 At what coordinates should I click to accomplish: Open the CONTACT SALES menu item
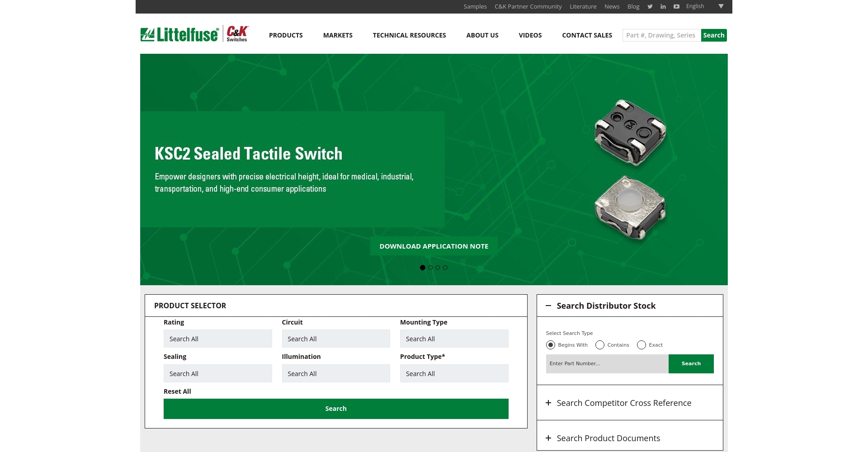click(587, 35)
